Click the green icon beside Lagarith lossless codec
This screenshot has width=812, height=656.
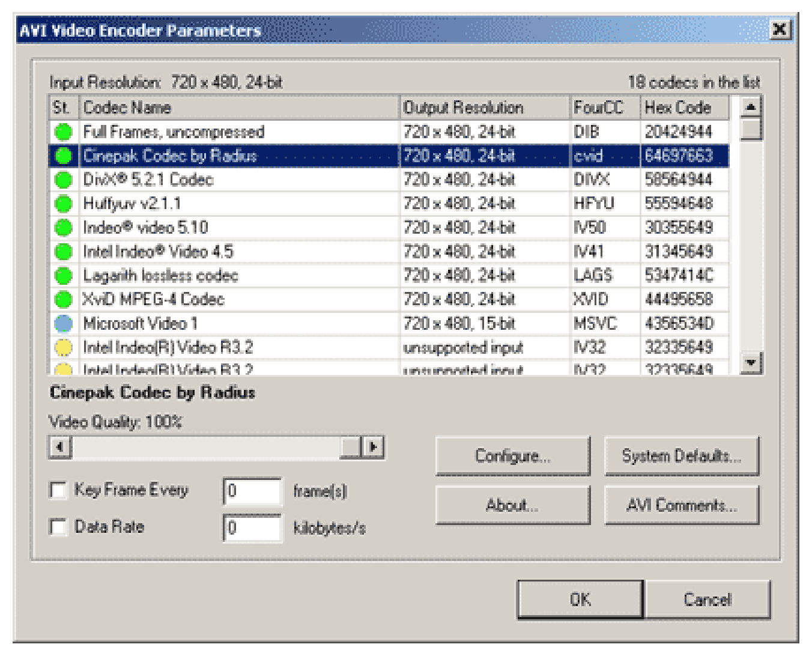[63, 276]
